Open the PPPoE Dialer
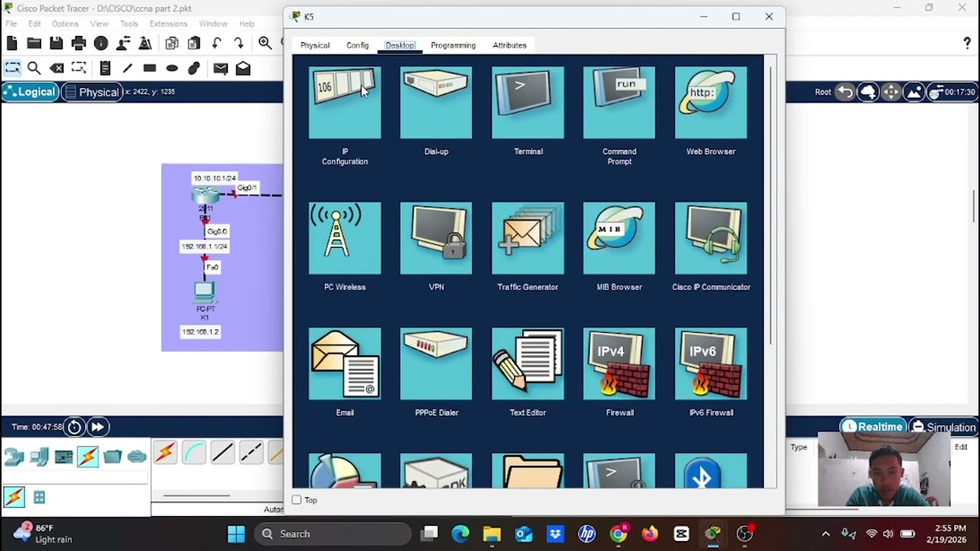 [x=436, y=364]
